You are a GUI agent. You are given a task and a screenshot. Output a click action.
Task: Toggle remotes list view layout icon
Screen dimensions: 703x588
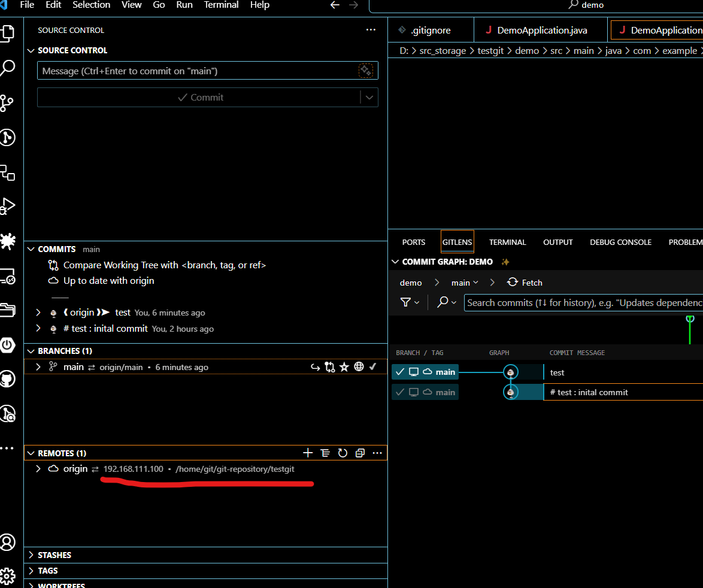point(326,453)
